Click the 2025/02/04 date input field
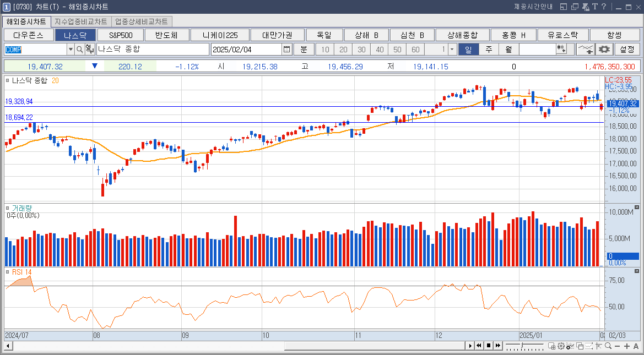 [246, 50]
